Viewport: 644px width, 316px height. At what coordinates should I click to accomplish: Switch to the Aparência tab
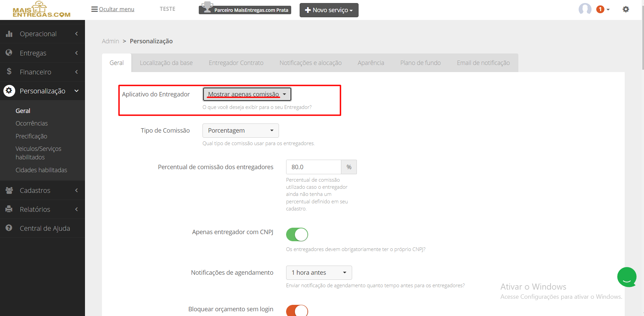371,63
